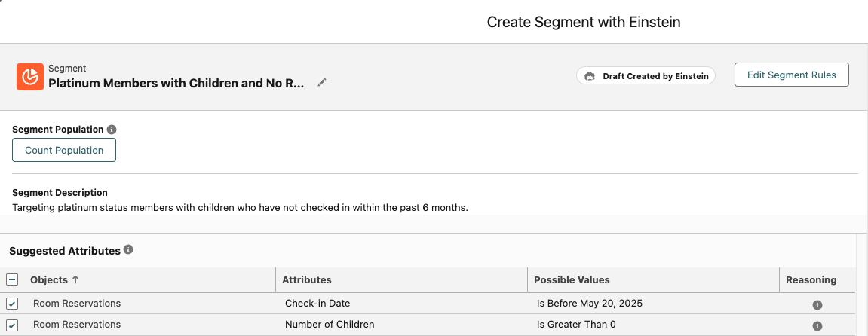Show reasoning for Number of Children row
Viewport: 868px width, 336px height.
coord(817,326)
